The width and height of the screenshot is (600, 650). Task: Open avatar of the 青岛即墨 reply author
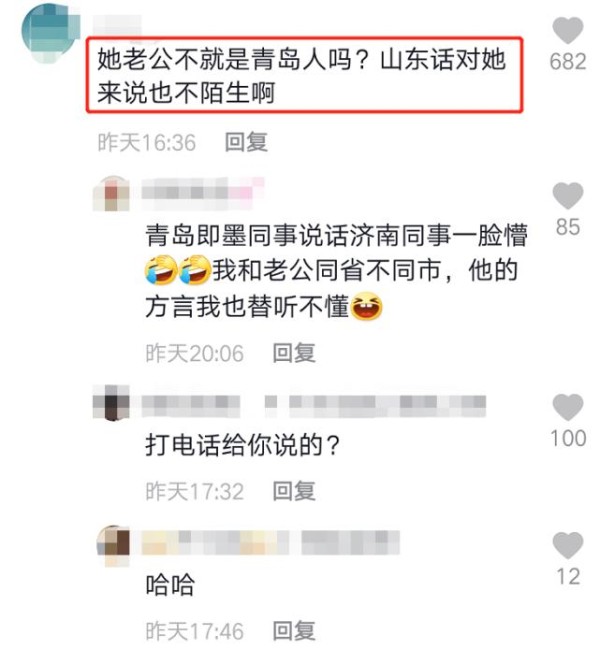click(111, 194)
